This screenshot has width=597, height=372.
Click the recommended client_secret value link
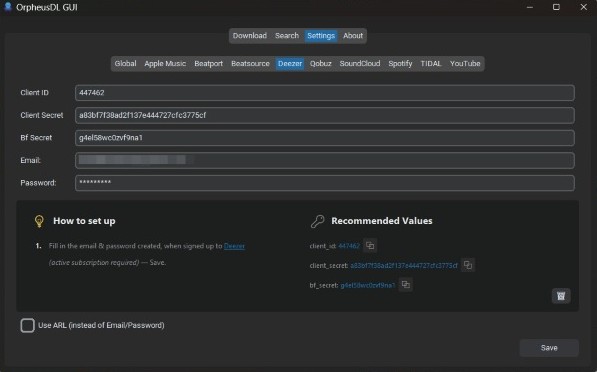404,265
